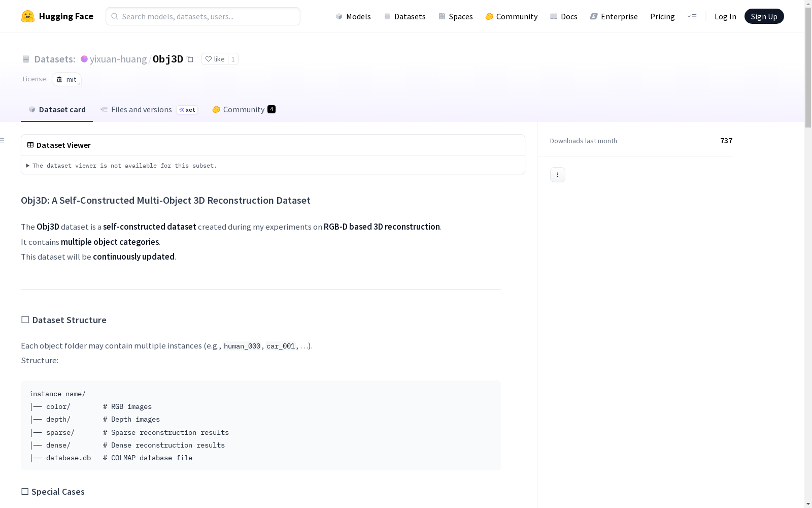This screenshot has height=508, width=812.
Task: Click the instance_name/ line in code block
Action: (x=57, y=394)
